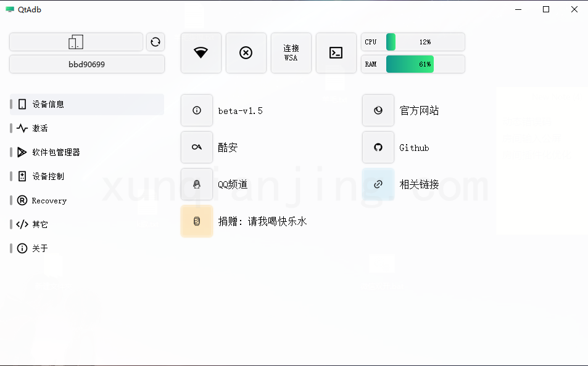Open the terminal icon in the toolbar
Image resolution: width=588 pixels, height=366 pixels.
(336, 52)
